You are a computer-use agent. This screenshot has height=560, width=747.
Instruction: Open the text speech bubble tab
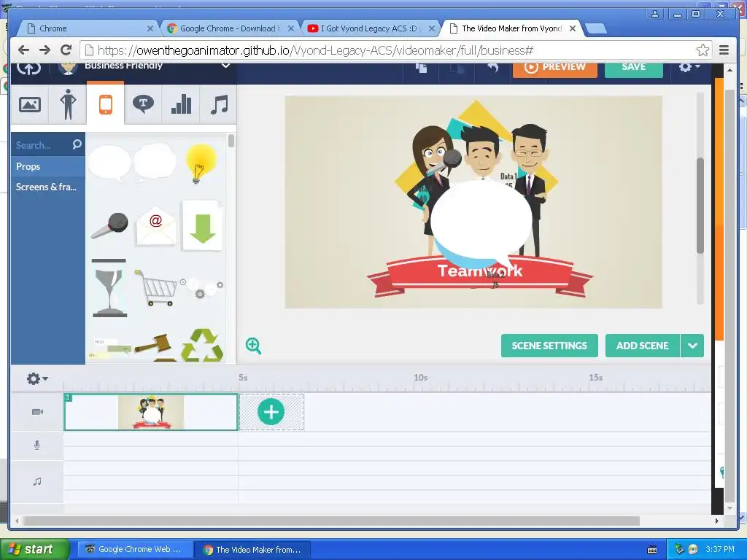[143, 104]
